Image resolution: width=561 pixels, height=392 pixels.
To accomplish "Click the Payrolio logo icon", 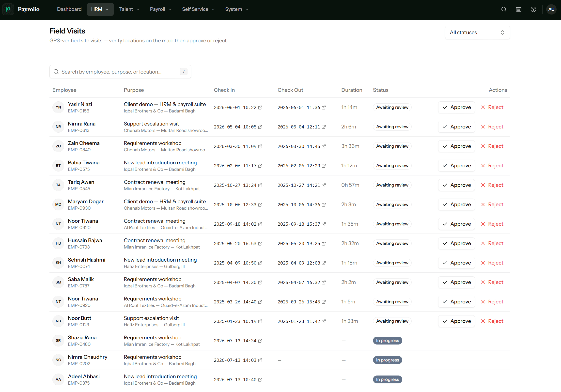I will (x=8, y=9).
